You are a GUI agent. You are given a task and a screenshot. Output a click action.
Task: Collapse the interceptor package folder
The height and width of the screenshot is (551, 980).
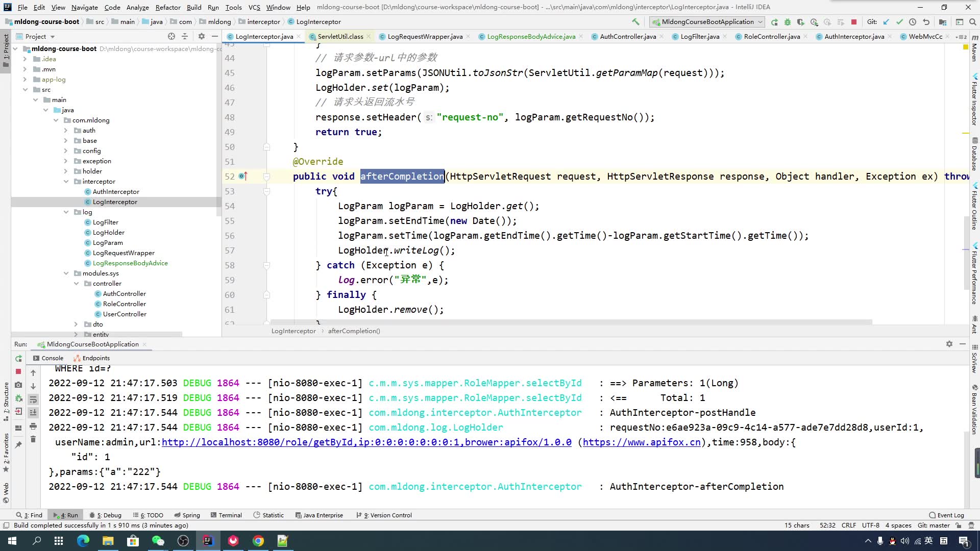[66, 182]
